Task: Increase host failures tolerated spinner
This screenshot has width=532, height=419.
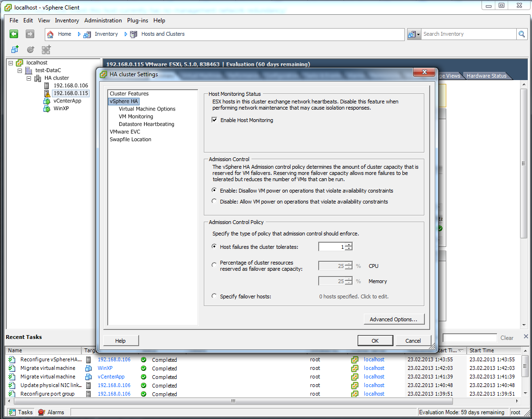Action: pos(349,245)
